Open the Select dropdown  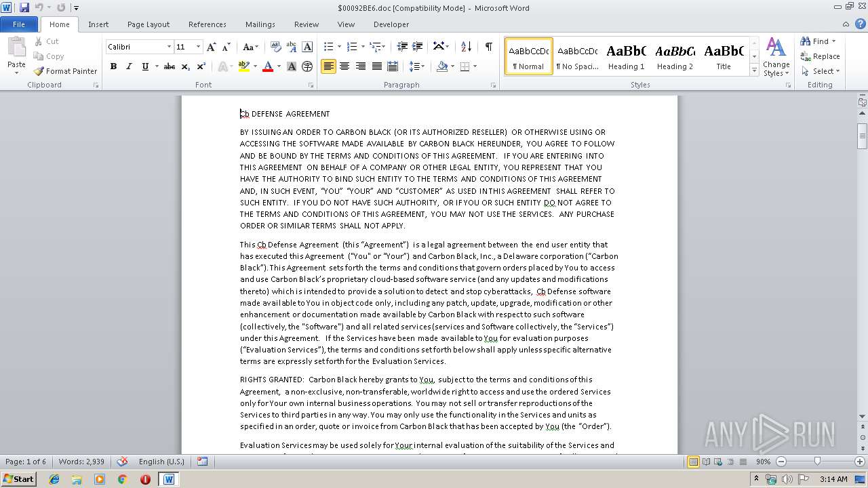pos(821,71)
